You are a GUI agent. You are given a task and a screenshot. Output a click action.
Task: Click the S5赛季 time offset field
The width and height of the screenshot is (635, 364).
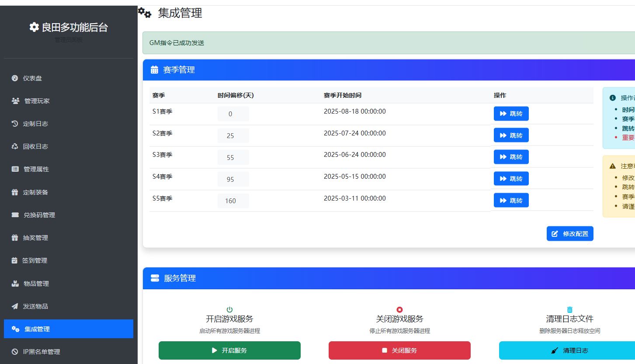pos(233,201)
